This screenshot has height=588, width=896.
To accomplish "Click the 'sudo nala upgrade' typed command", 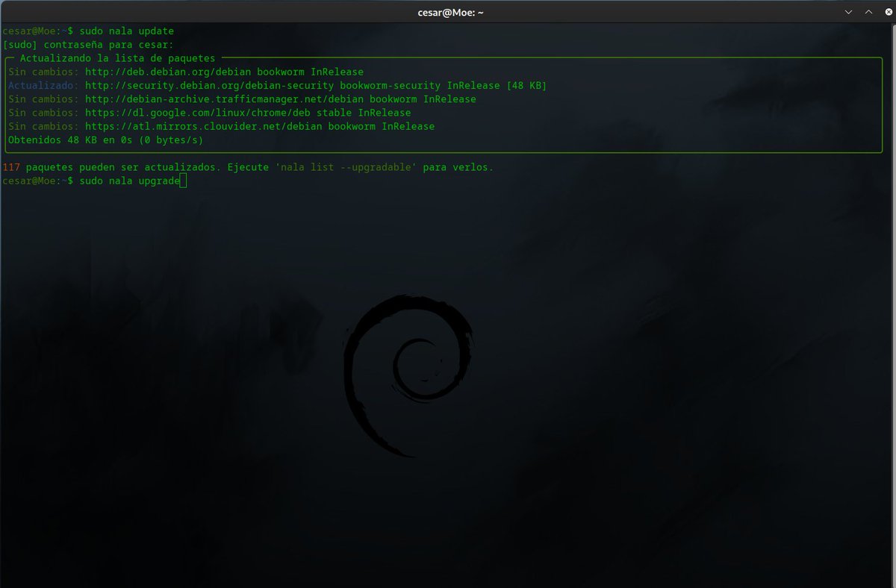I will click(129, 181).
